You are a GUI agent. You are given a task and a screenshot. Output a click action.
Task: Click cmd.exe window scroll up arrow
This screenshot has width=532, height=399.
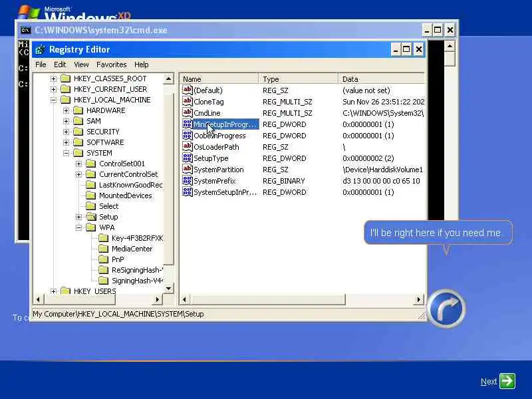450,46
